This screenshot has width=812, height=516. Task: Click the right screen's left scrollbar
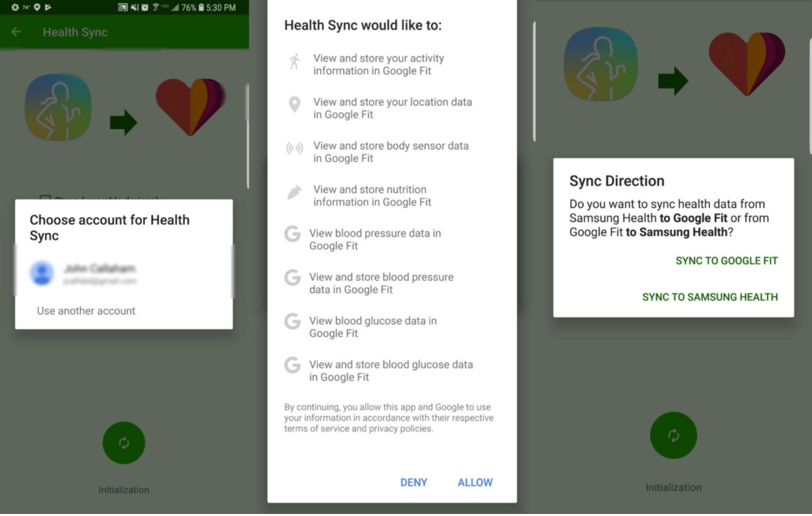534,82
